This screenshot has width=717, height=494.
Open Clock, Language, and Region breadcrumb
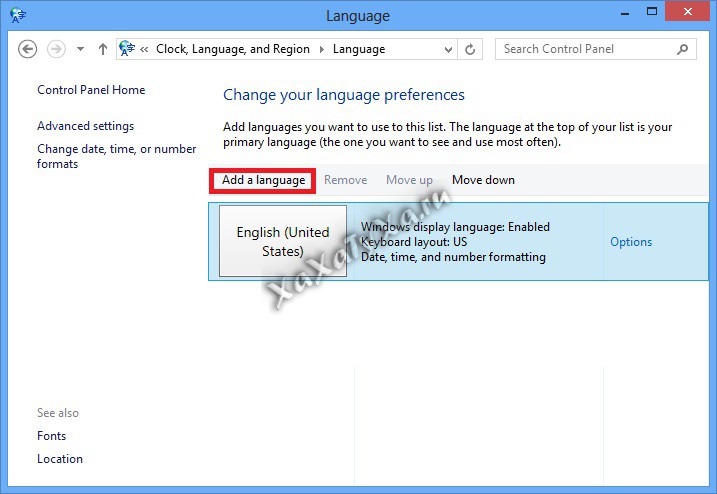tap(233, 49)
